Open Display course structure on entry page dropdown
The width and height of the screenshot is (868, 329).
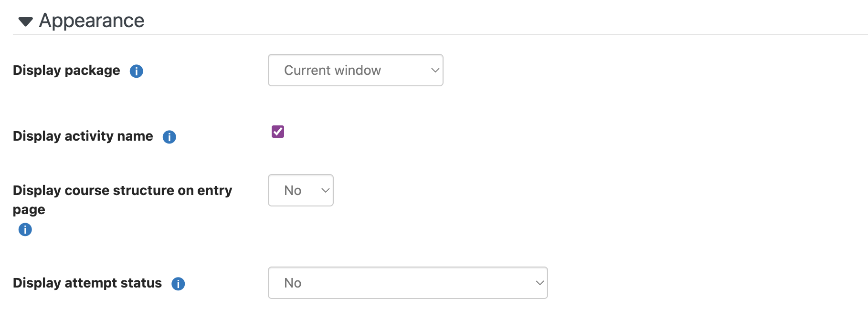coord(301,190)
